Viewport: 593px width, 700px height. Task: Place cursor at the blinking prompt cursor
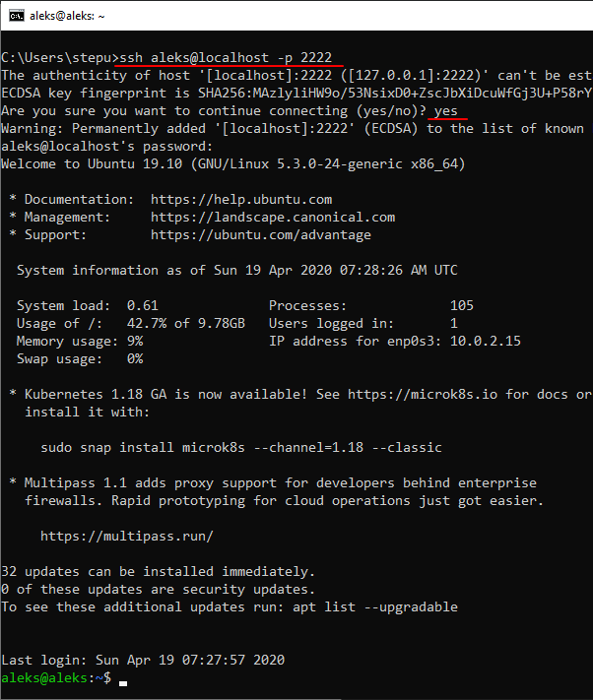123,680
